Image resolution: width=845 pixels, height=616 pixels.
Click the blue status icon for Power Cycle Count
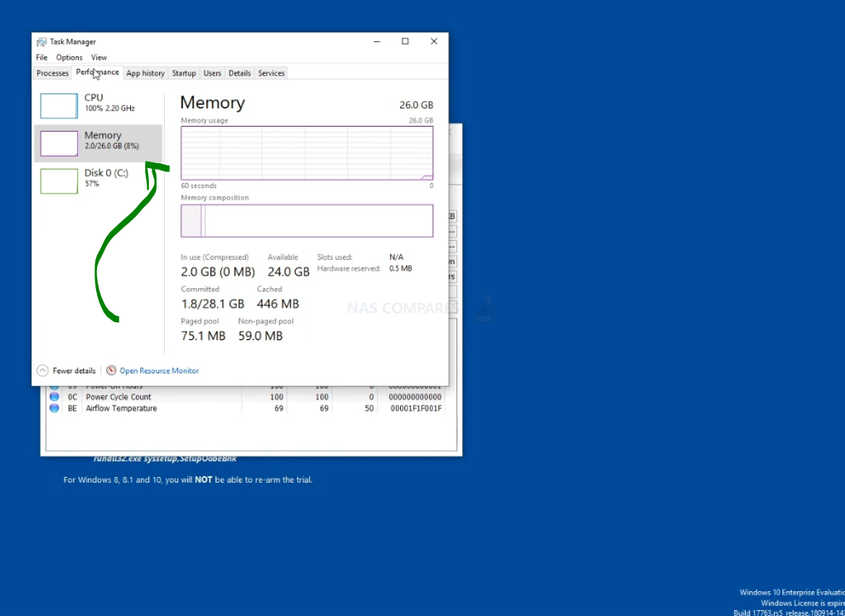point(54,397)
